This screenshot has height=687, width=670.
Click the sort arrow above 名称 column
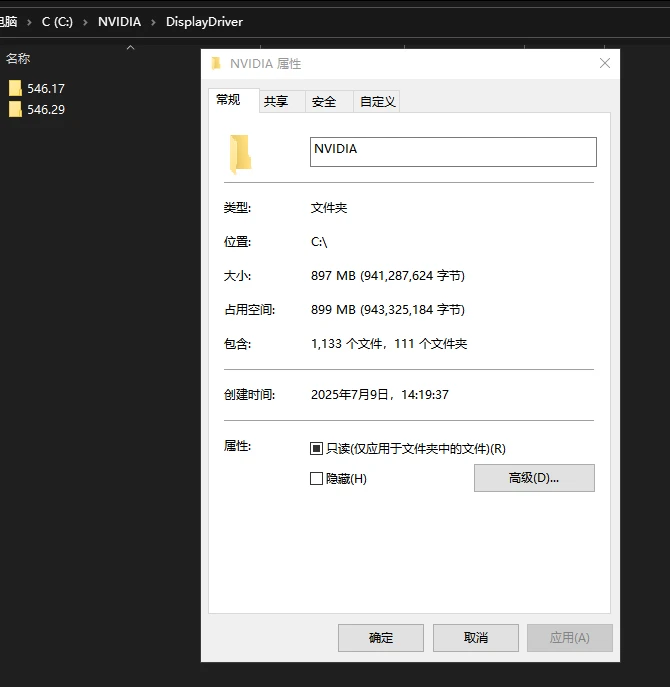tap(130, 47)
